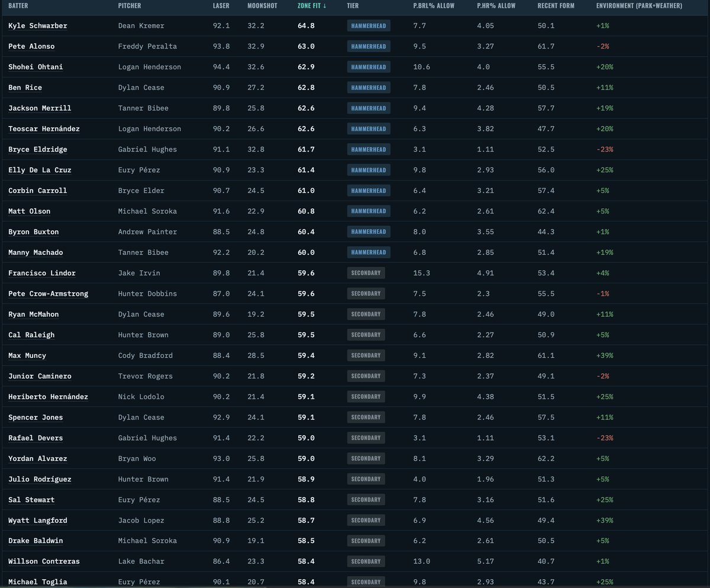The width and height of the screenshot is (710, 588).
Task: Open Yordan Alvarez batter link
Action: coord(37,458)
